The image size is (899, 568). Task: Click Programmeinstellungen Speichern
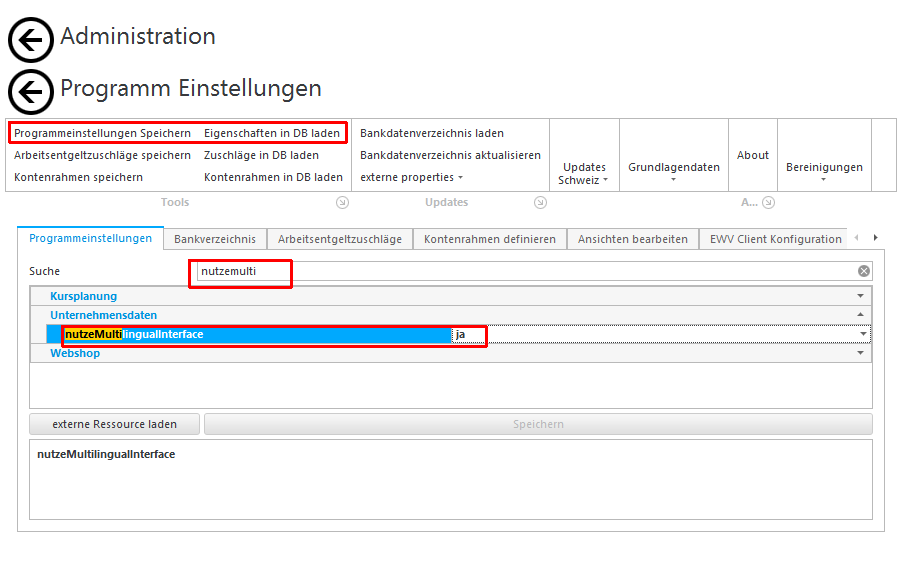[x=102, y=133]
